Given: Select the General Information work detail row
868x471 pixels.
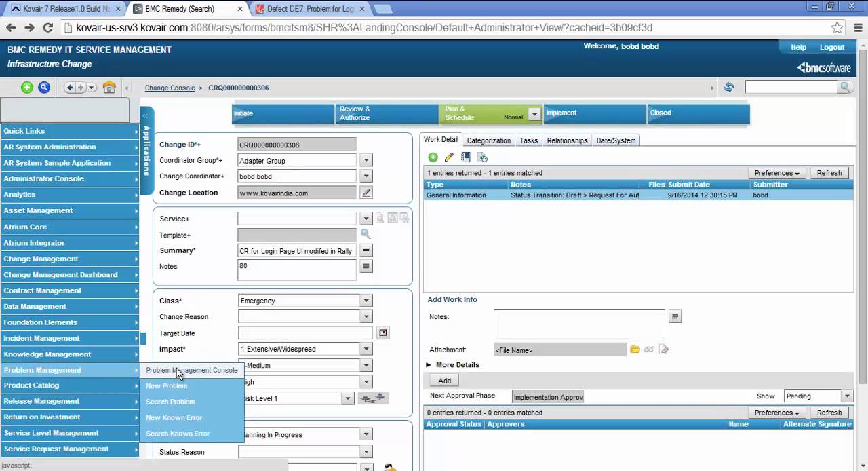Looking at the screenshot, I should click(x=638, y=195).
